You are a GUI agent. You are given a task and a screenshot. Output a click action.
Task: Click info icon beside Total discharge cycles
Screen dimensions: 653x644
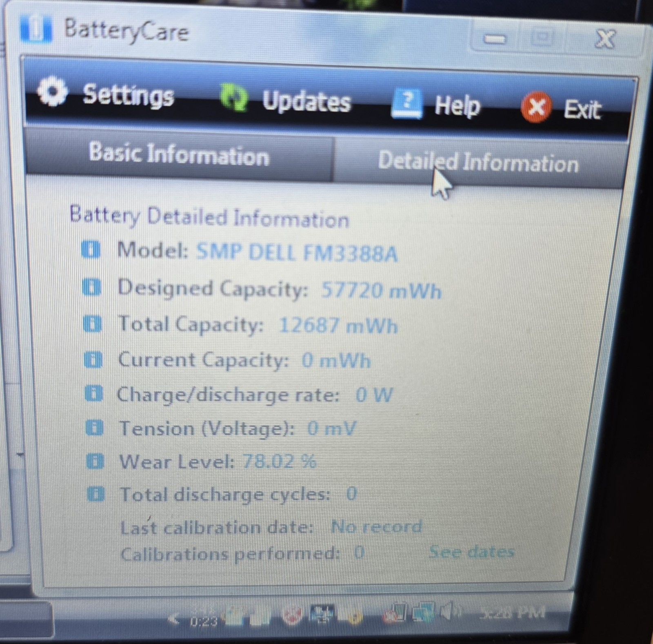tap(96, 494)
